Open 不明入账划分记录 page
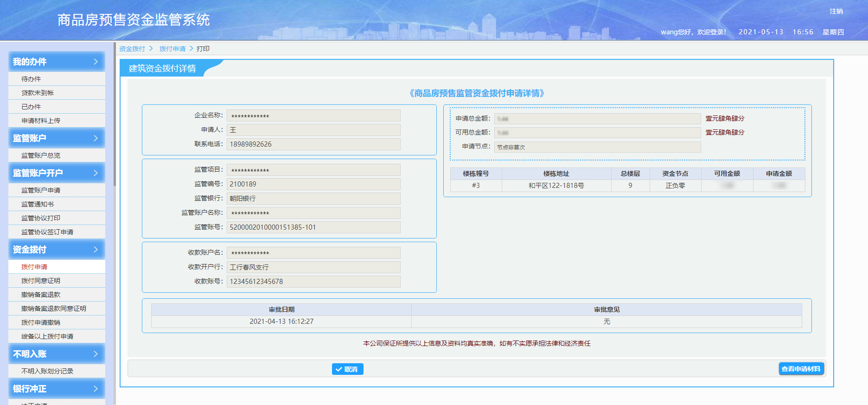This screenshot has width=868, height=405. point(47,371)
